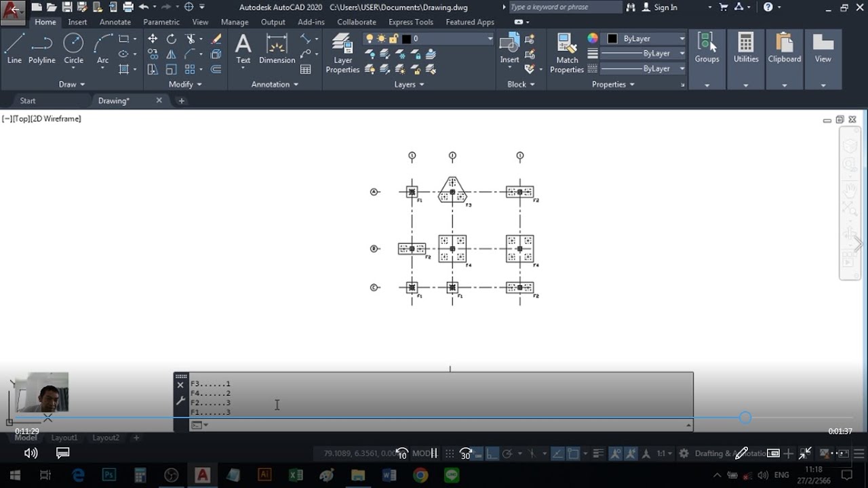Click Match Properties tool

(567, 53)
